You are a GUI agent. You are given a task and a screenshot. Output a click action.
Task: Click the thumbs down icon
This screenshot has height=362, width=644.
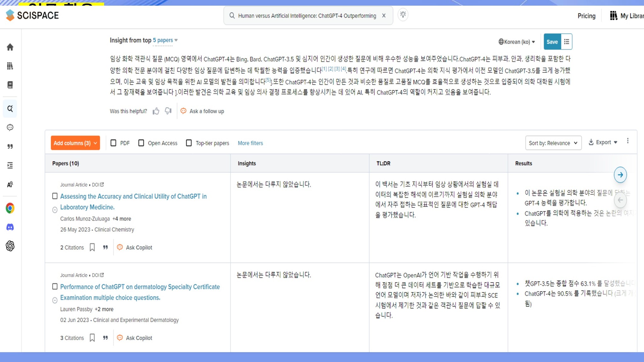[168, 111]
